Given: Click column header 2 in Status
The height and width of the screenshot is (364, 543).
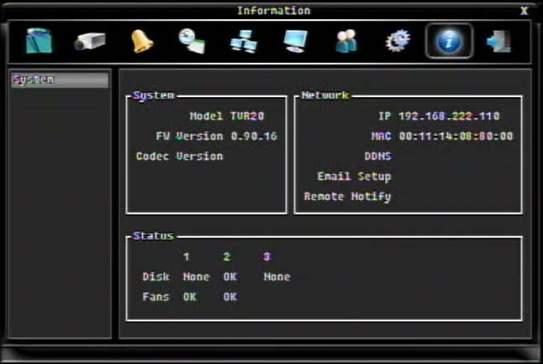Looking at the screenshot, I should point(226,257).
